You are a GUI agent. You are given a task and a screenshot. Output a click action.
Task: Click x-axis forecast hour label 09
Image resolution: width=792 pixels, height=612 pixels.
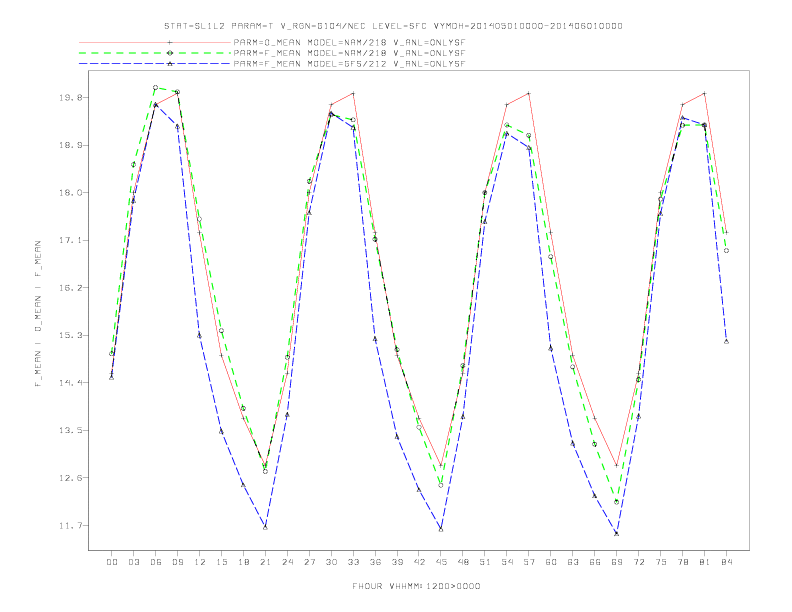[177, 562]
